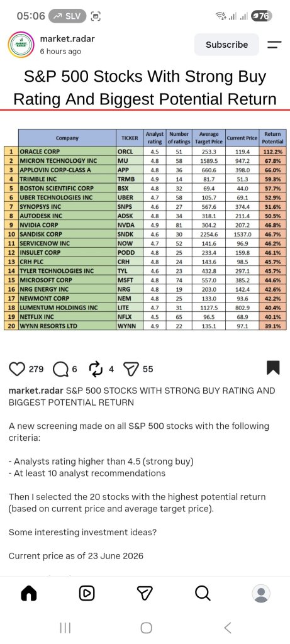Subscribe to market.radar
Screen dimensions: 290x644
[x=226, y=45]
